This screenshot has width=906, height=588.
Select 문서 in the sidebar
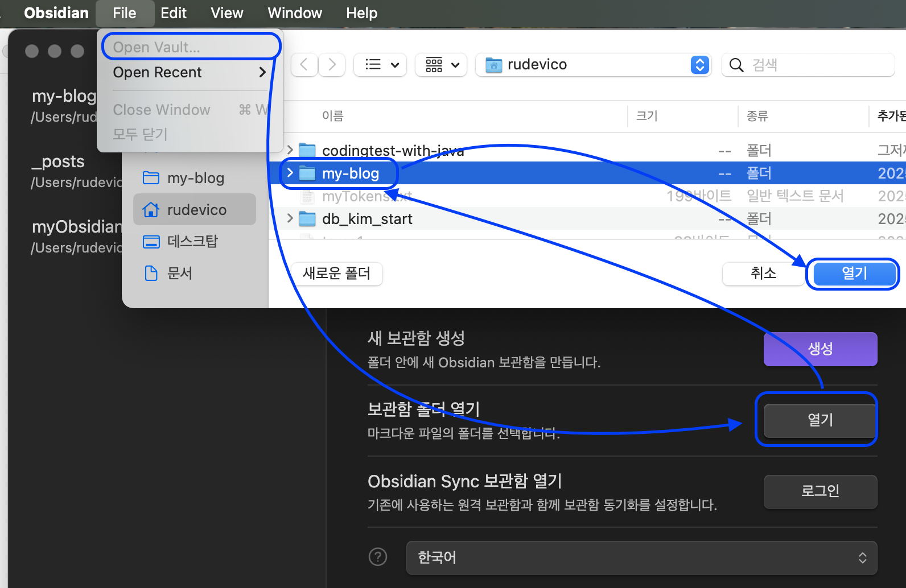coord(195,274)
